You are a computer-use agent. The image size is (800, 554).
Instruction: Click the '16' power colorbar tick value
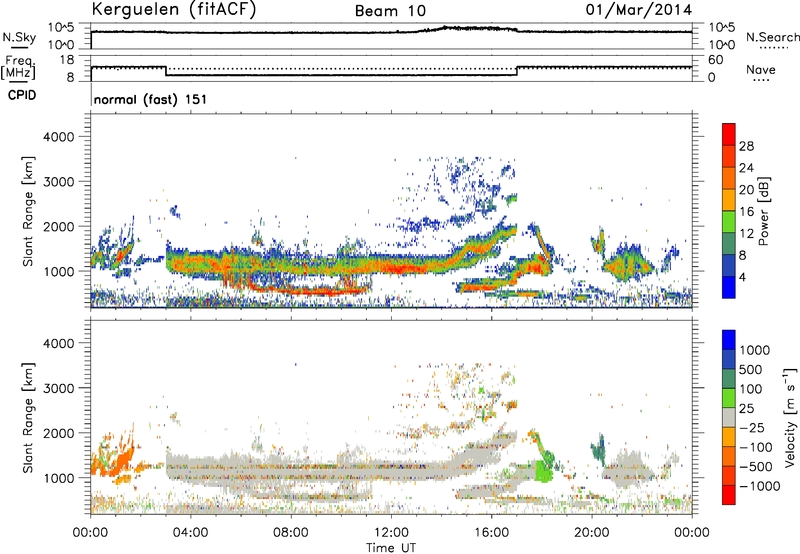[x=746, y=212]
